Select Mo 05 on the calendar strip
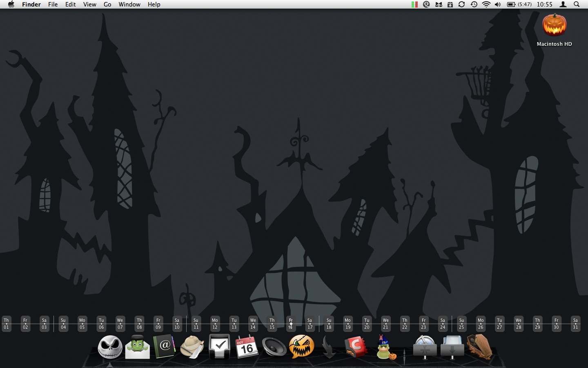 coord(82,324)
